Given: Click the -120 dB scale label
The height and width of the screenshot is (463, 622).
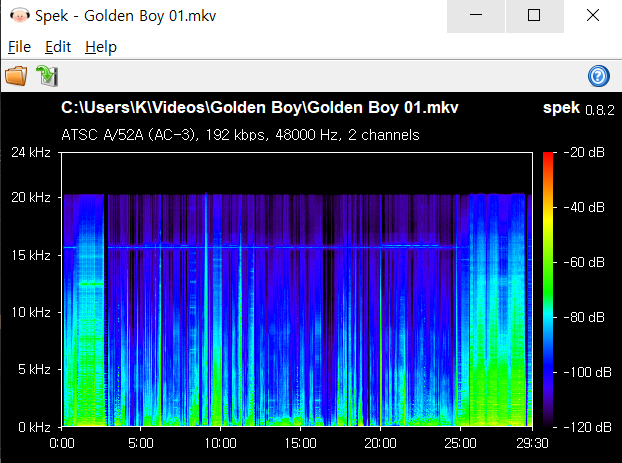Looking at the screenshot, I should pos(587,427).
